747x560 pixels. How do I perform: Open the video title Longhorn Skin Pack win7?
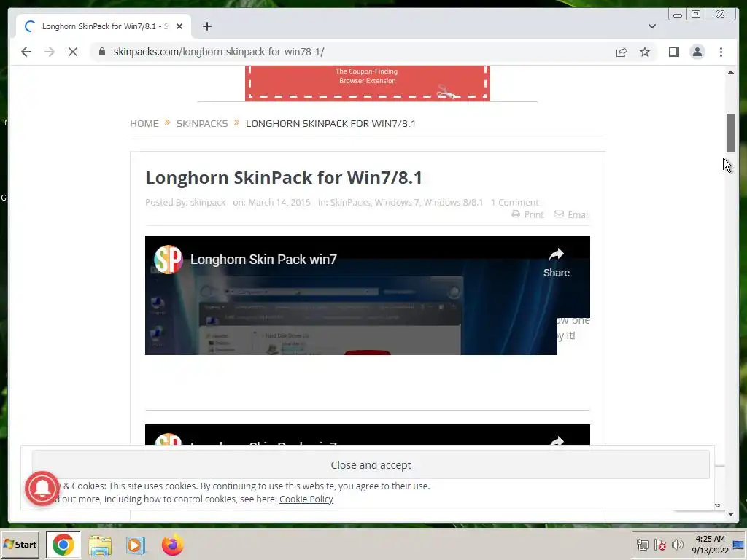pos(263,260)
